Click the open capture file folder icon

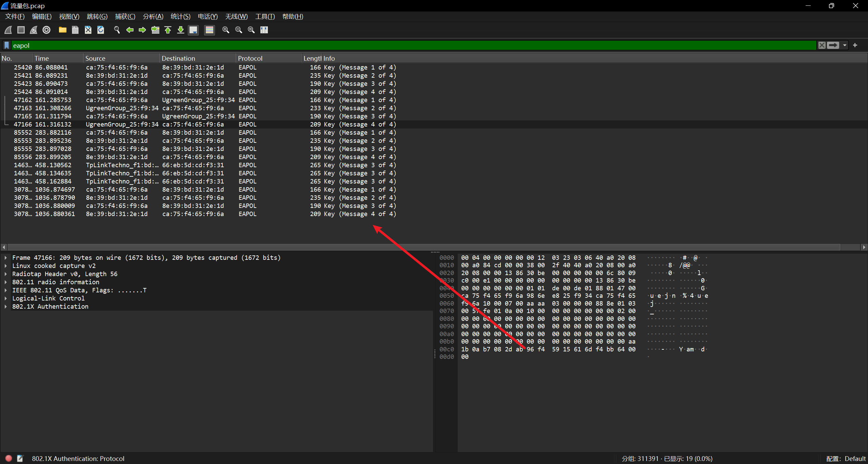62,30
